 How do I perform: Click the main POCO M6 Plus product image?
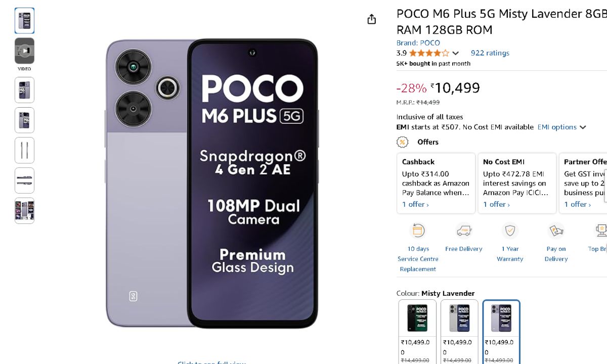(x=212, y=183)
